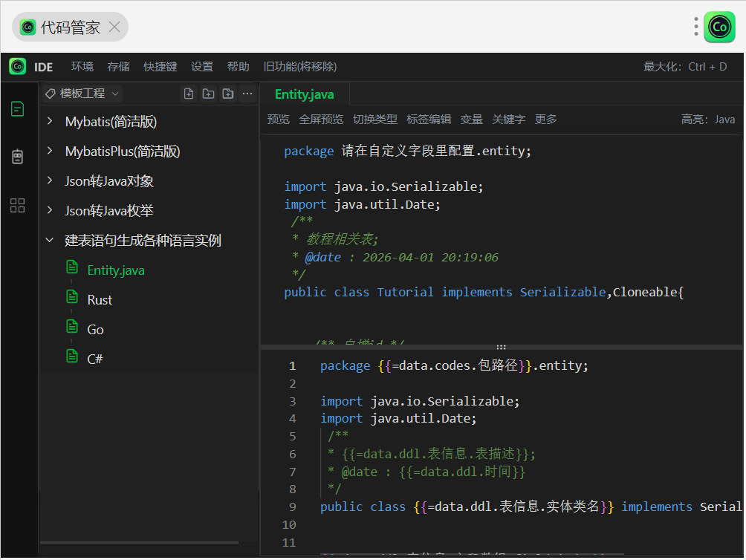Click the new project group icon beside ellipsis
This screenshot has height=560, width=746.
pyautogui.click(x=227, y=94)
